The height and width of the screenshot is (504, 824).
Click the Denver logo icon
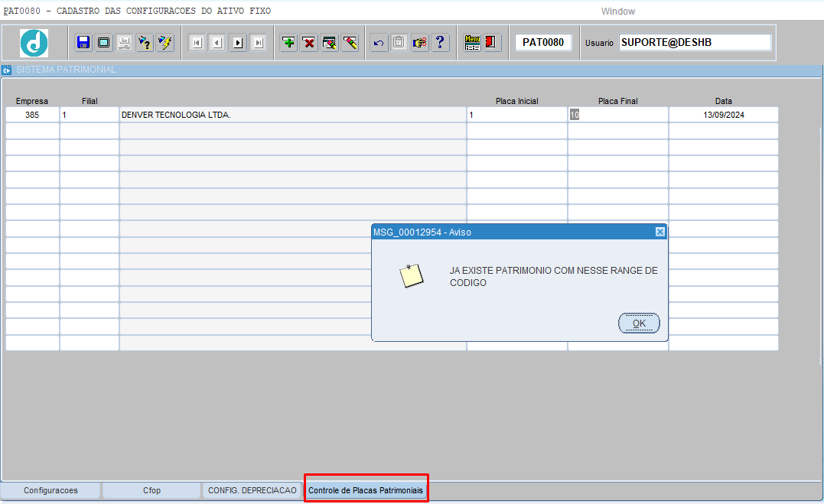click(34, 43)
